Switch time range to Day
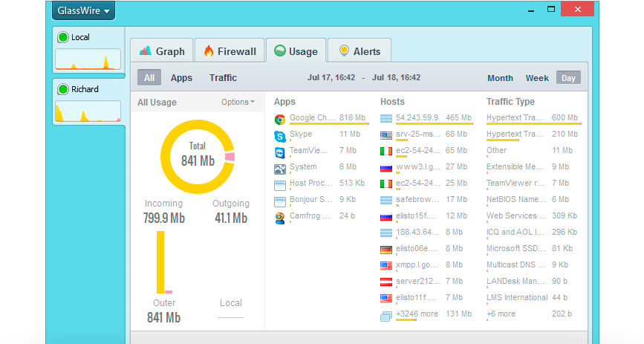 point(568,78)
